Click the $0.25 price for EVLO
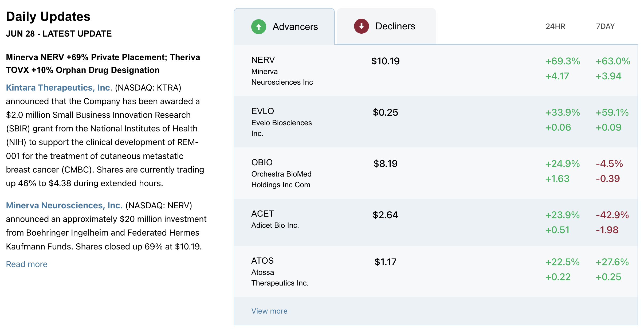 tap(385, 112)
